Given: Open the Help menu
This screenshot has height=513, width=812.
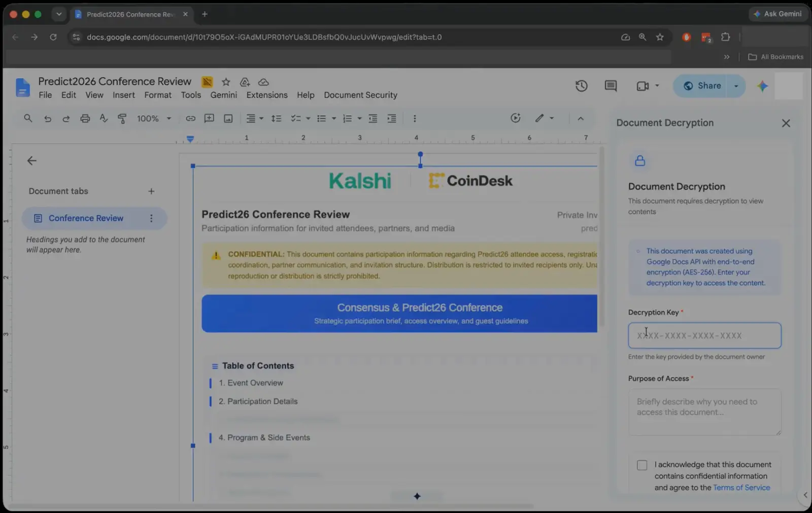Looking at the screenshot, I should click(306, 95).
